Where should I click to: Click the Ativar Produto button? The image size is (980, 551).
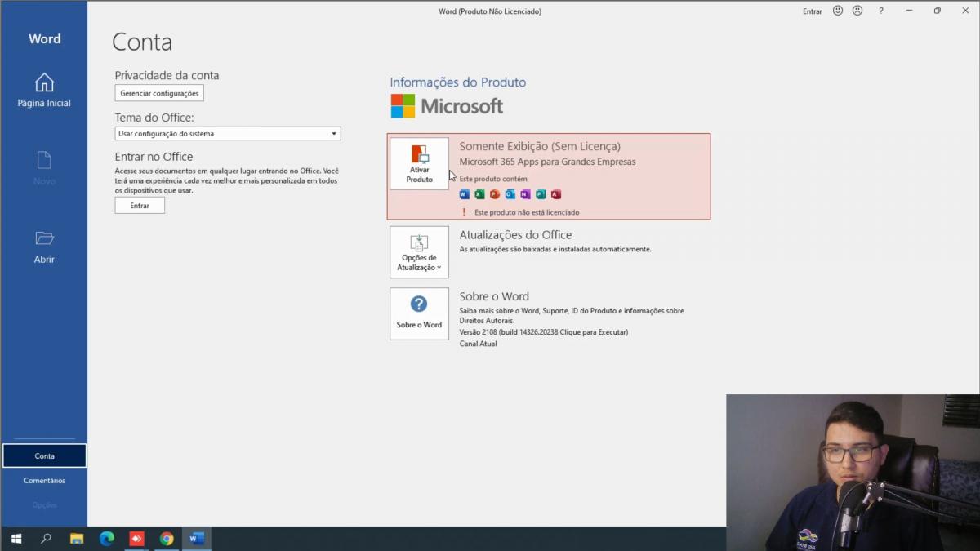coord(419,164)
